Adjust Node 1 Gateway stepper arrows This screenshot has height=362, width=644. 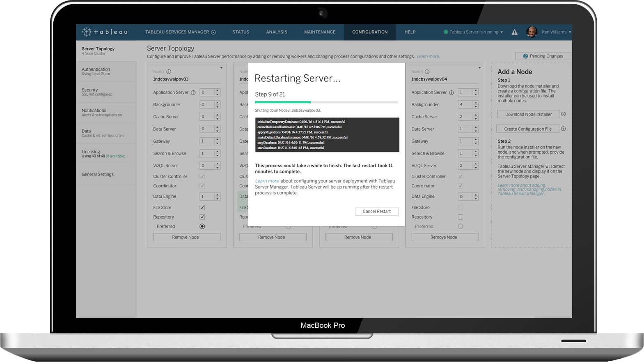coord(218,141)
